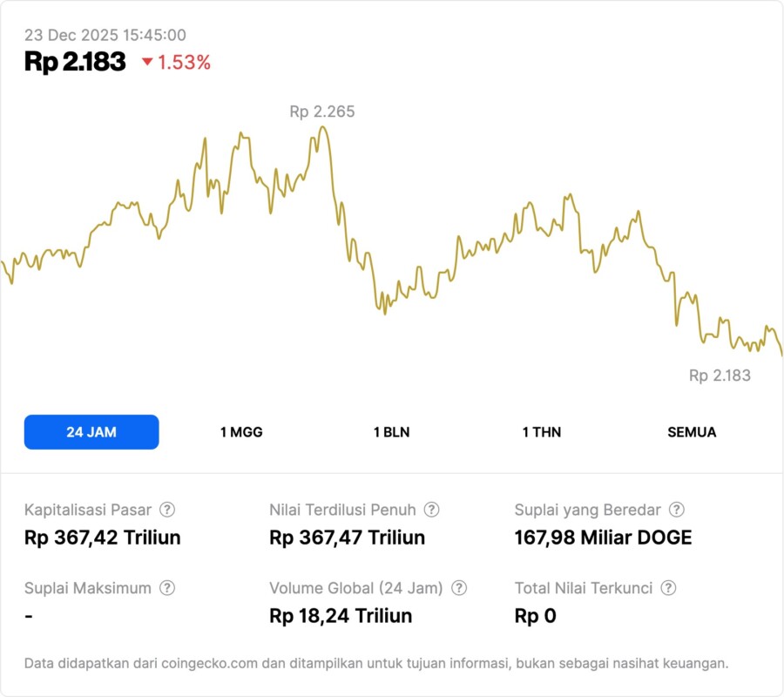Click the red down-triangle change indicator
Image resolution: width=784 pixels, height=697 pixels.
[147, 63]
